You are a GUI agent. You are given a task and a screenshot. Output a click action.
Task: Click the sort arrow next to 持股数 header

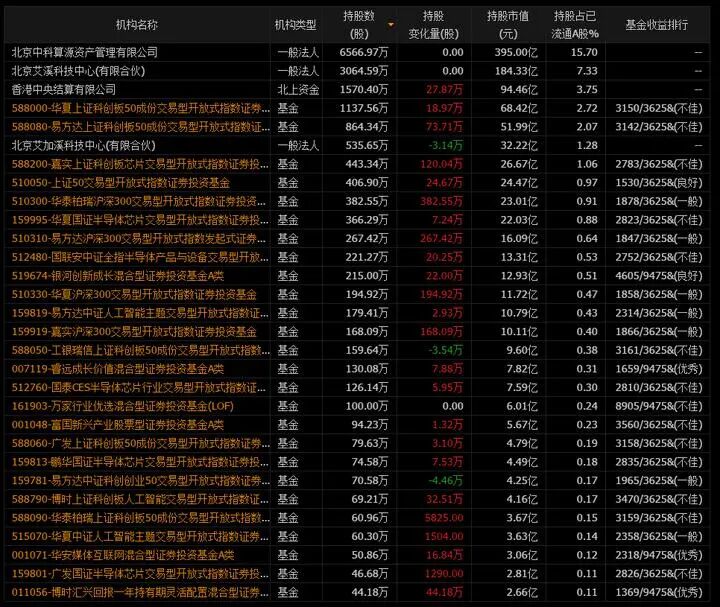pos(391,25)
